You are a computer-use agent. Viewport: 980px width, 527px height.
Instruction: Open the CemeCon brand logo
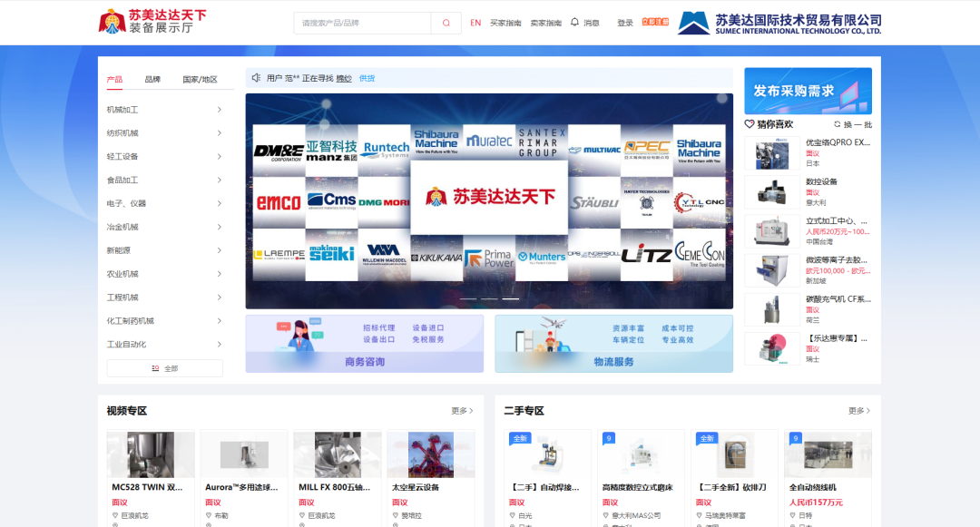click(x=700, y=254)
